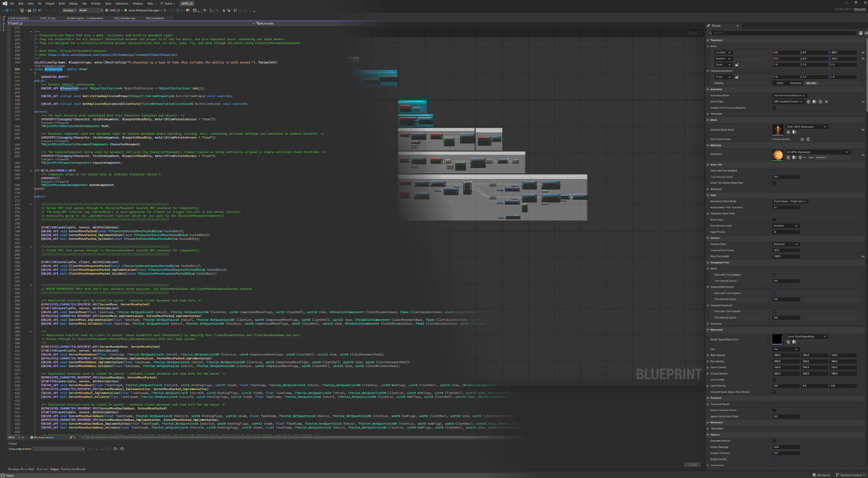Browse to SKM_UEFN_Mannequin in Content Browser
This screenshot has width=868, height=478.
click(x=793, y=132)
